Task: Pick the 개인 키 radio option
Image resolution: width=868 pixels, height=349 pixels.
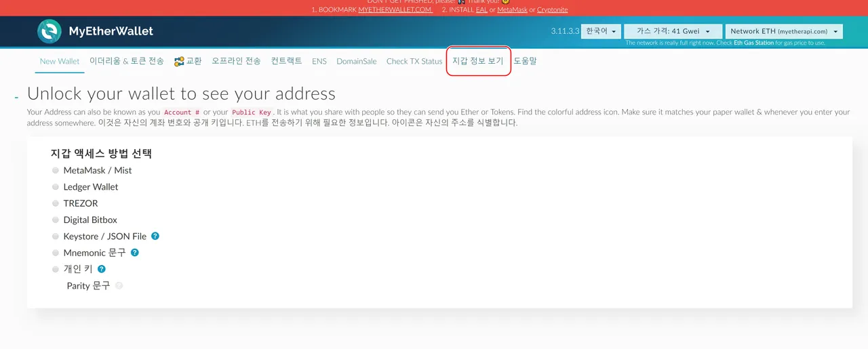Action: (x=56, y=269)
